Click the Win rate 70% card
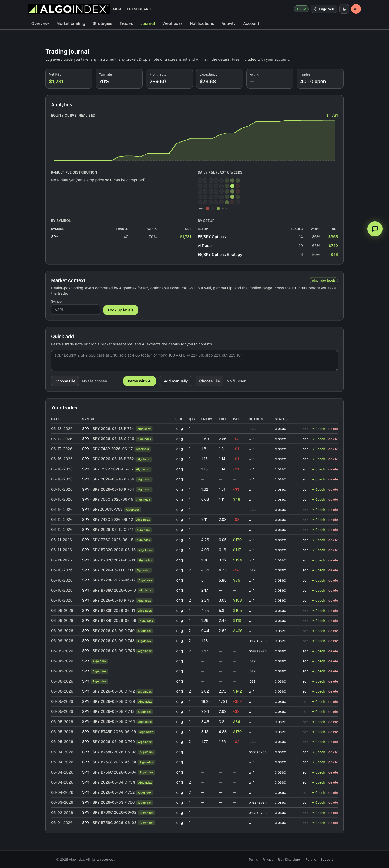 pos(119,79)
